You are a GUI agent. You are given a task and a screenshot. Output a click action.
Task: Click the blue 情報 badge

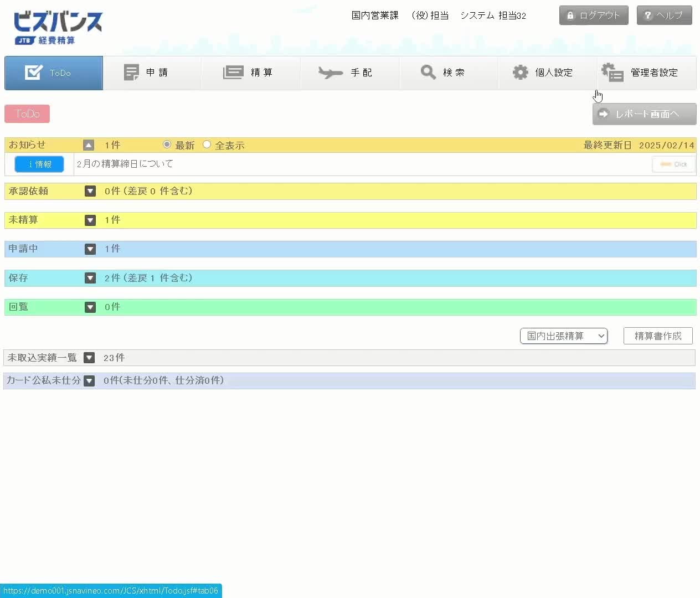pyautogui.click(x=39, y=164)
